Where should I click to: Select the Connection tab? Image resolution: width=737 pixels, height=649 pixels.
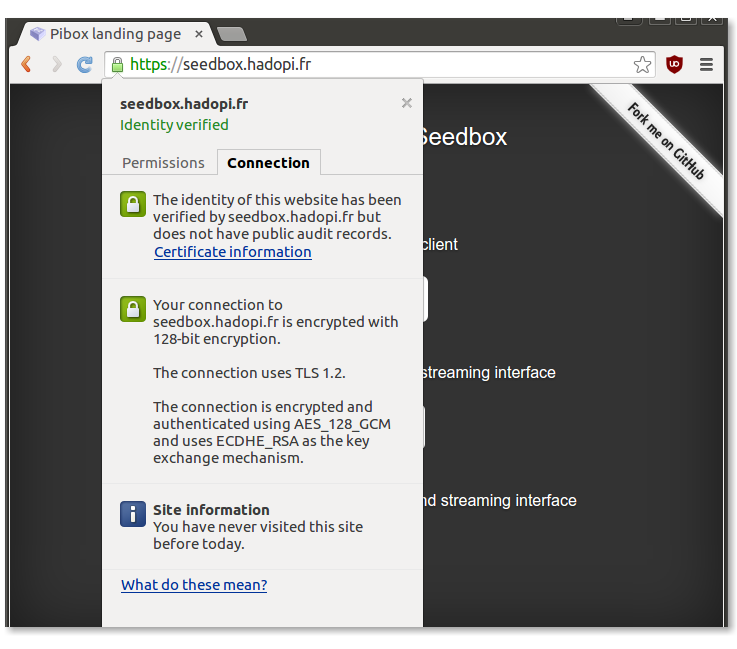point(268,163)
